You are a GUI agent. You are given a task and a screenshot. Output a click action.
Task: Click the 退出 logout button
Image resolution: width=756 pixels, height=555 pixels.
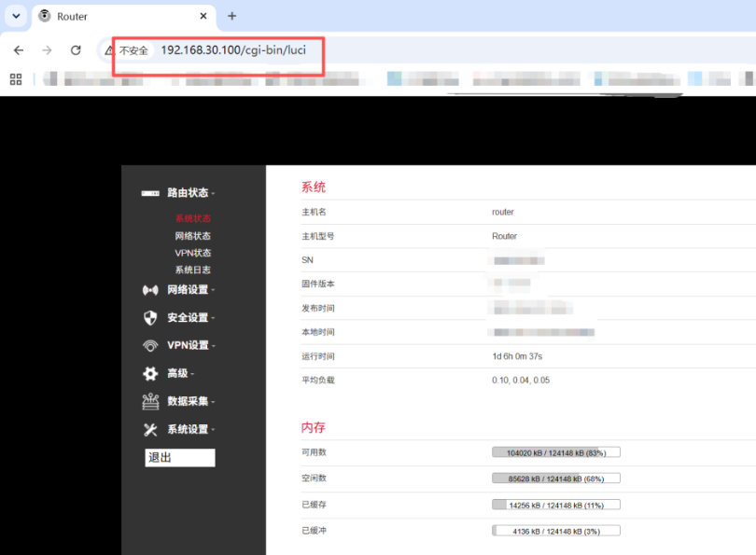coord(180,458)
